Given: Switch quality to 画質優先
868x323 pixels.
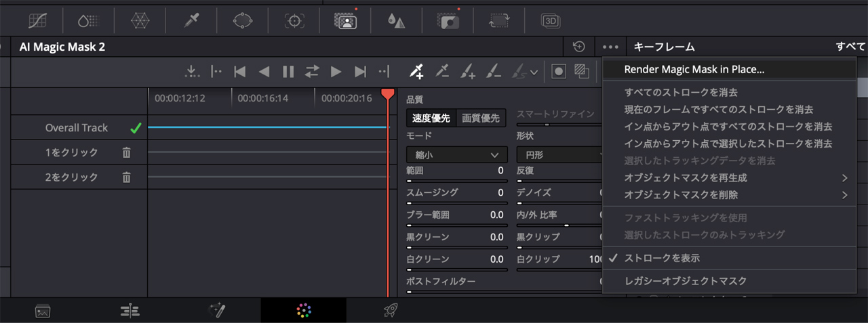Looking at the screenshot, I should 481,118.
